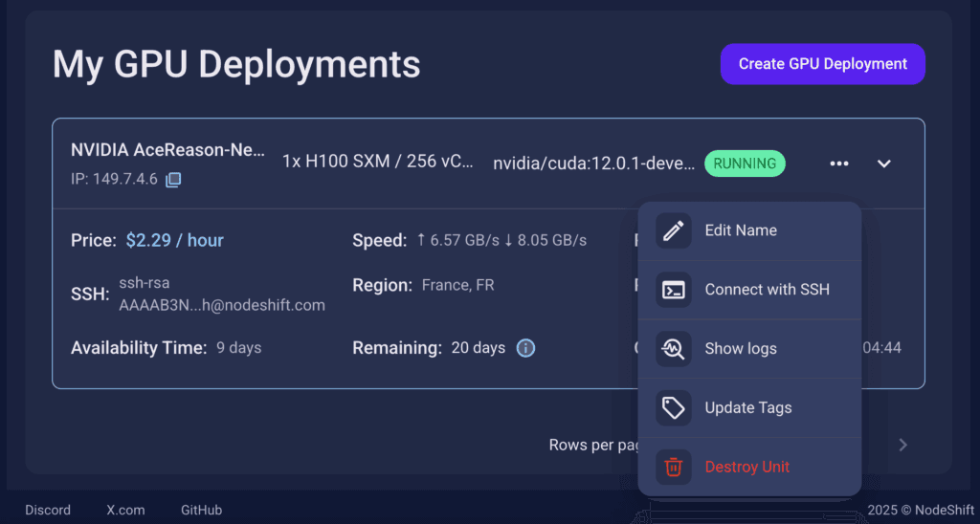Choose Connect with SSH option
Screen dimensions: 980x524
click(x=749, y=290)
